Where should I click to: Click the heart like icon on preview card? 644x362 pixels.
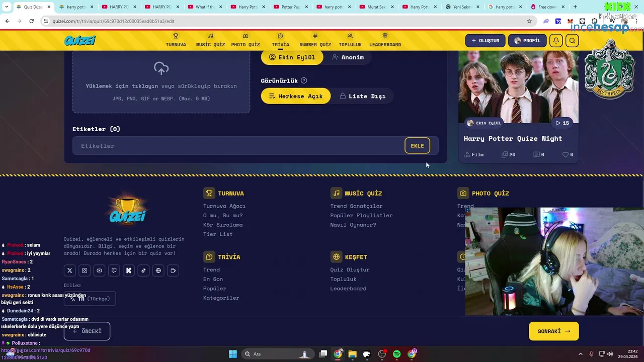[566, 155]
